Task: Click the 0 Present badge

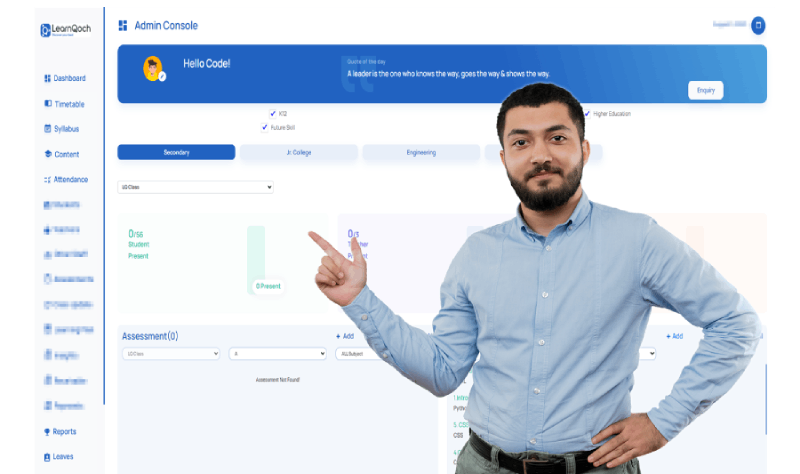Action: click(268, 286)
